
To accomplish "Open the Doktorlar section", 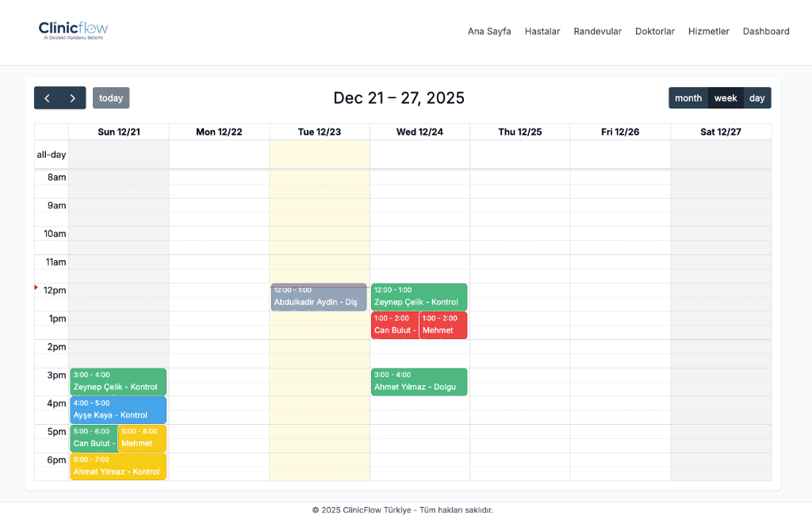I will (655, 31).
